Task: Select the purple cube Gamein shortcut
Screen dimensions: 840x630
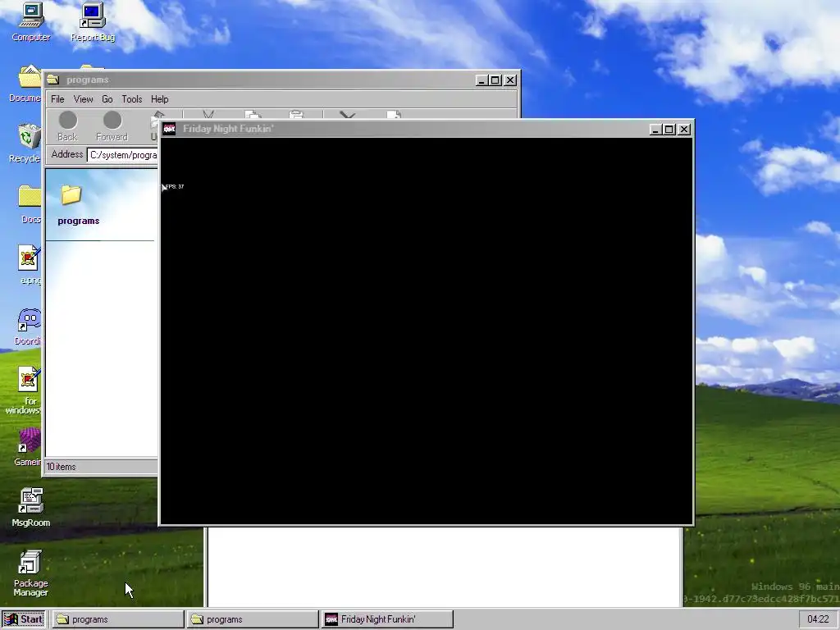Action: 28,447
